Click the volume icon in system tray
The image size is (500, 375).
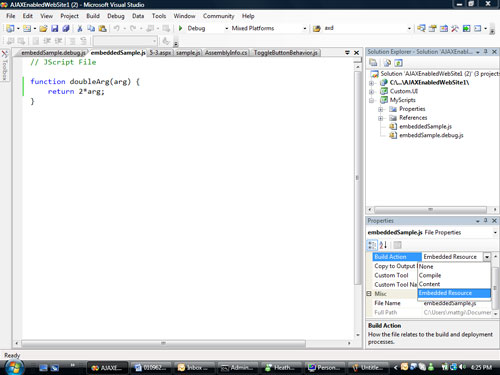click(x=462, y=367)
